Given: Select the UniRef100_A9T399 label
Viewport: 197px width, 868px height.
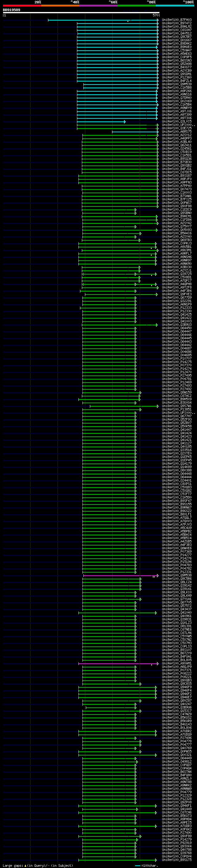Looking at the screenshot, I should pos(177,115).
